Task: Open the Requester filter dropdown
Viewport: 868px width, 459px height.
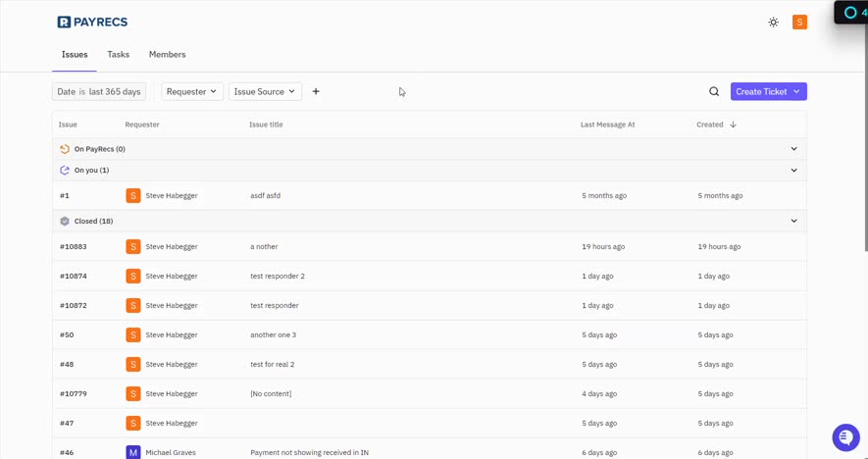Action: [x=192, y=91]
